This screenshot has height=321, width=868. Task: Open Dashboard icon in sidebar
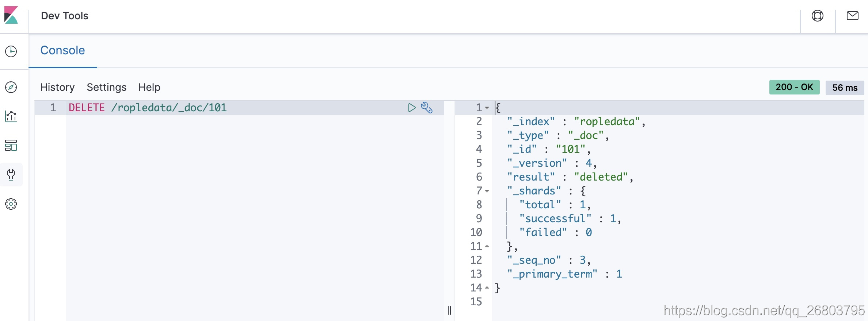tap(11, 146)
